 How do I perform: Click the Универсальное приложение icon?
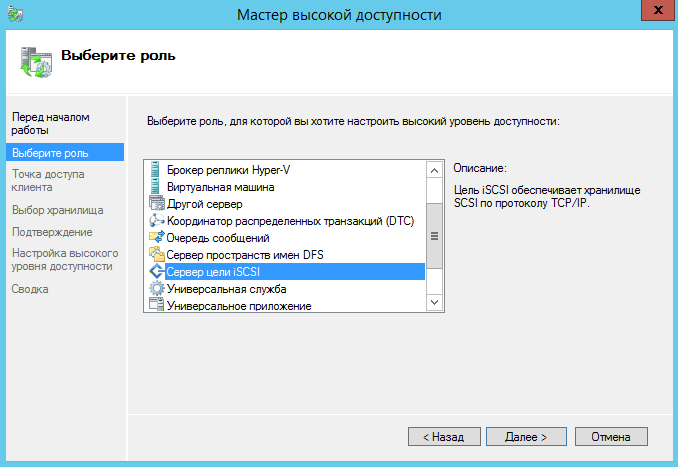pos(155,305)
